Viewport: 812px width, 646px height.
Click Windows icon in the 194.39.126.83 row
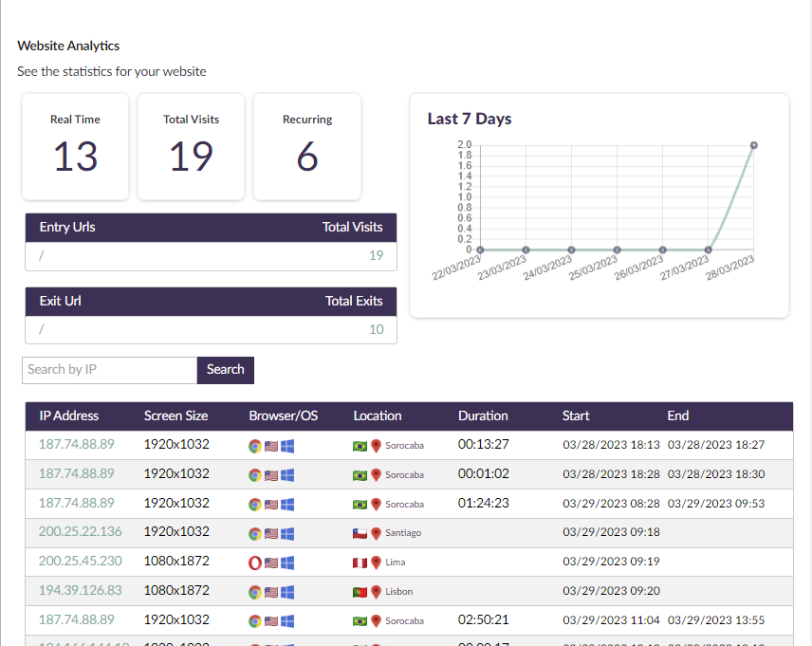coord(287,592)
